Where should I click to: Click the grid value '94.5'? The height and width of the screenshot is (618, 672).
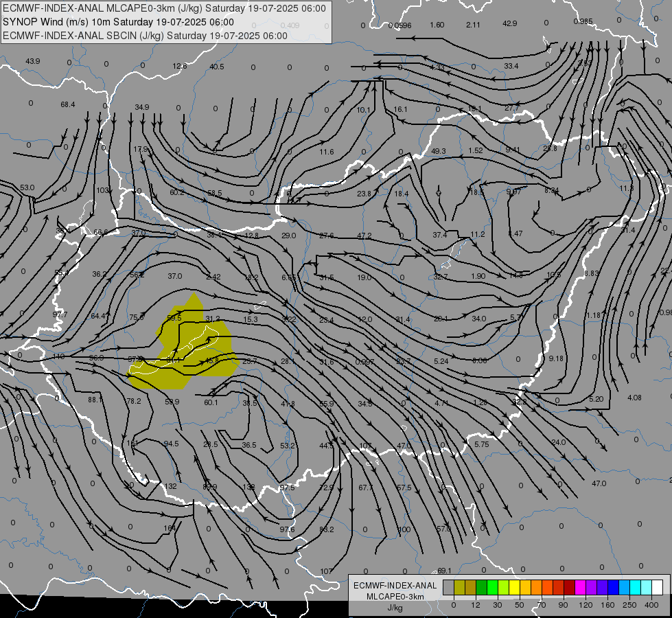point(172,444)
